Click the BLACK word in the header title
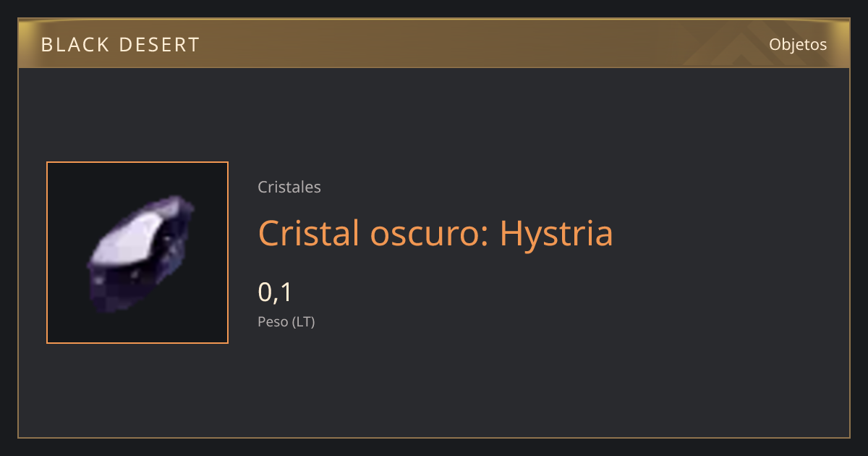The height and width of the screenshot is (456, 868). (74, 44)
